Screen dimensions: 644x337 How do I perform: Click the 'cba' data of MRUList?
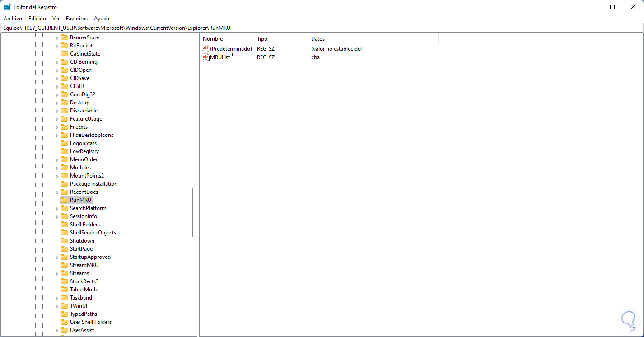(315, 57)
